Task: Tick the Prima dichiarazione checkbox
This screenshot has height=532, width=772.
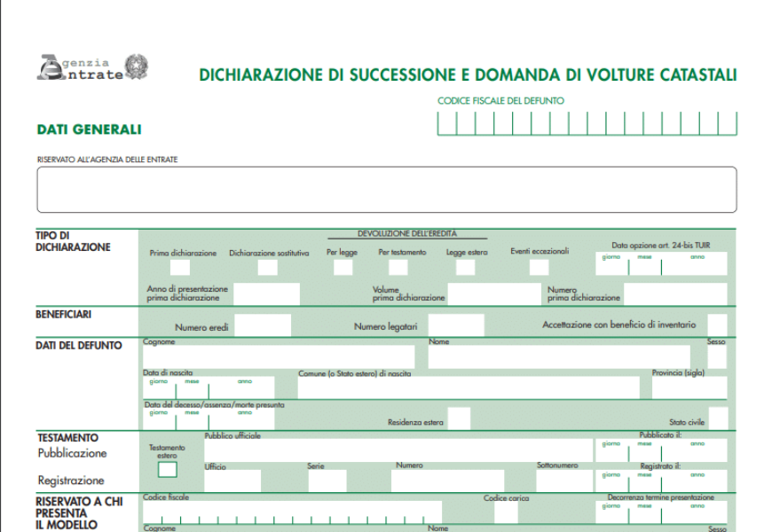Action: (x=179, y=267)
